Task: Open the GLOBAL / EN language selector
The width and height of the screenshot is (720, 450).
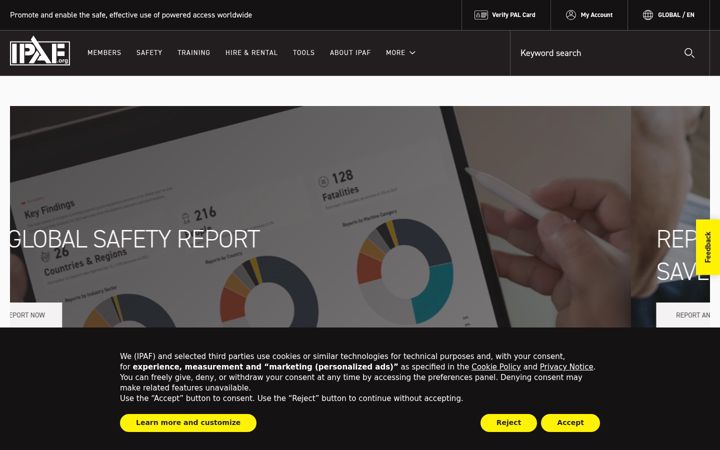Action: [x=669, y=15]
